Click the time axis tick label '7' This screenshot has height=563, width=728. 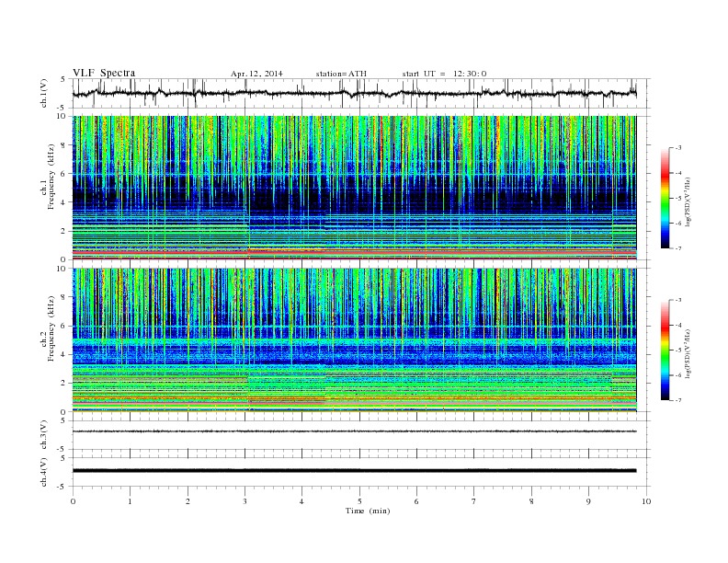click(474, 501)
